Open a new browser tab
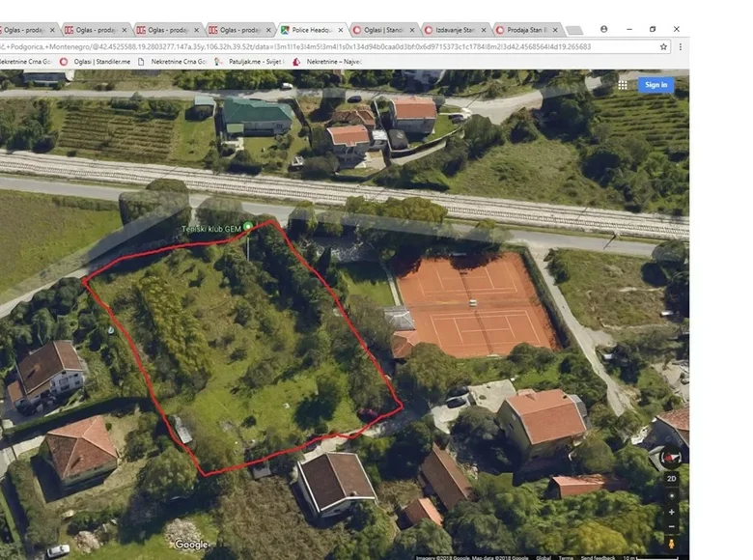Viewport: 753px width, 560px height. pyautogui.click(x=574, y=30)
